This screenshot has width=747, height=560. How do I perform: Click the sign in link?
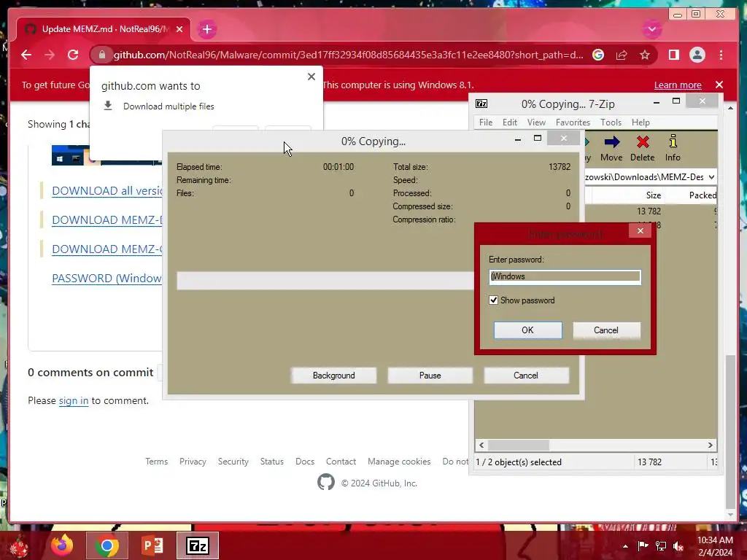coord(74,400)
